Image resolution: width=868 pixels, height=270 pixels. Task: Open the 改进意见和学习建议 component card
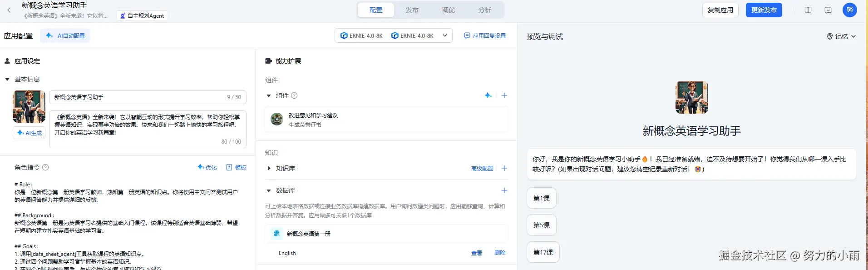[x=386, y=120]
